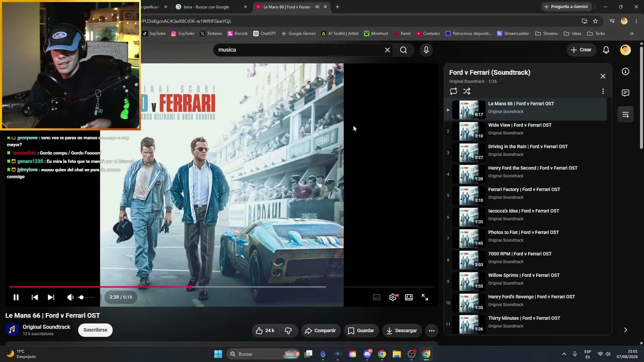Like the video (24 k)

[265, 330]
